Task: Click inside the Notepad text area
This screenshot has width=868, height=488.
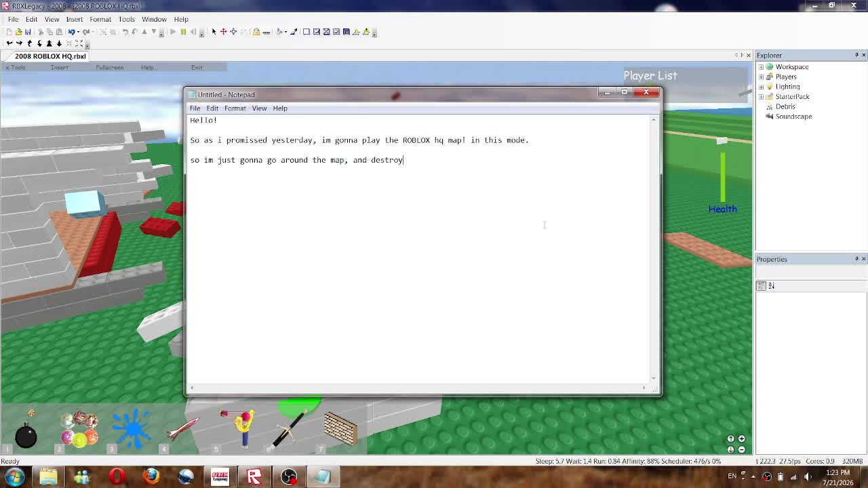Action: point(418,248)
